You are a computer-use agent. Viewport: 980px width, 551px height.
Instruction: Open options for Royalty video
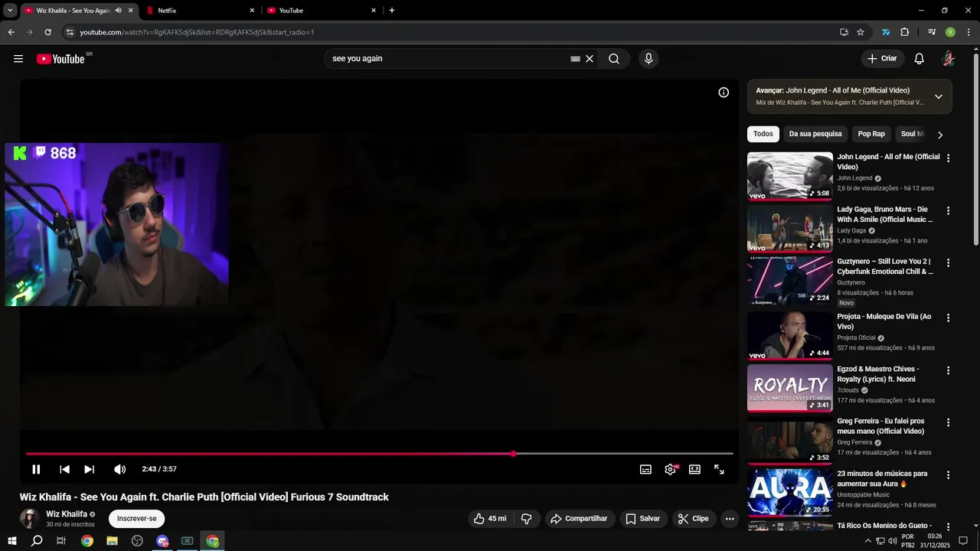pos(948,370)
